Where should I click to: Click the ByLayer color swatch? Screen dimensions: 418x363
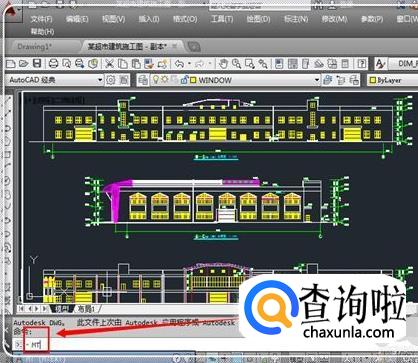coord(373,80)
